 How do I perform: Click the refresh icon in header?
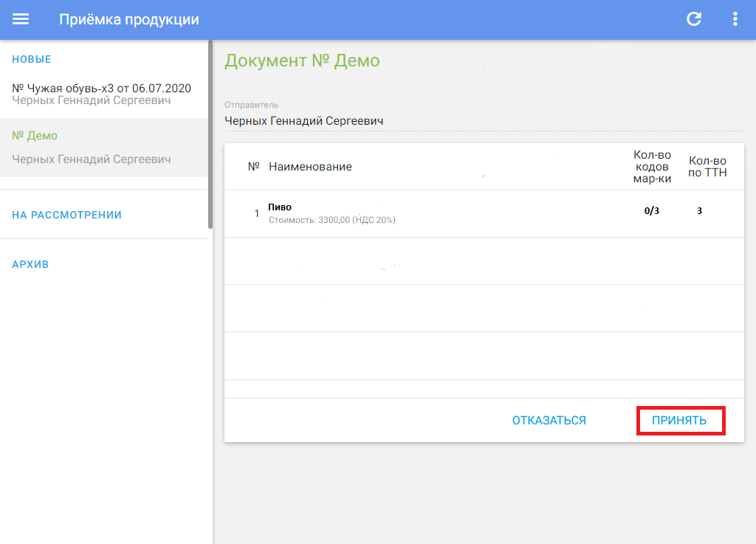point(694,20)
